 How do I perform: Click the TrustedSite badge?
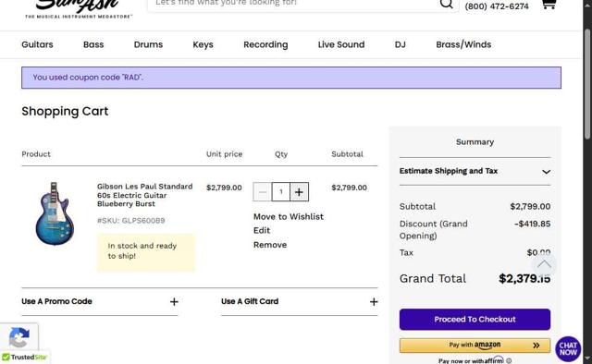(x=25, y=357)
